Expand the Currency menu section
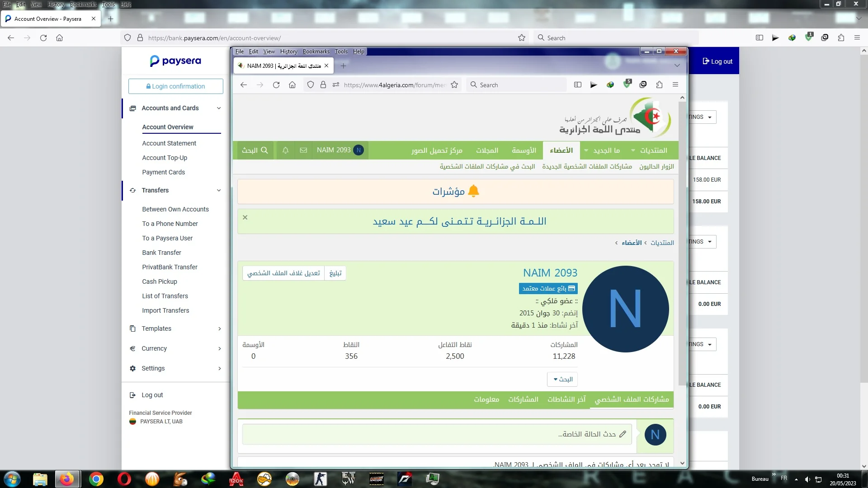Screen dimensions: 868x488 (x=219, y=349)
